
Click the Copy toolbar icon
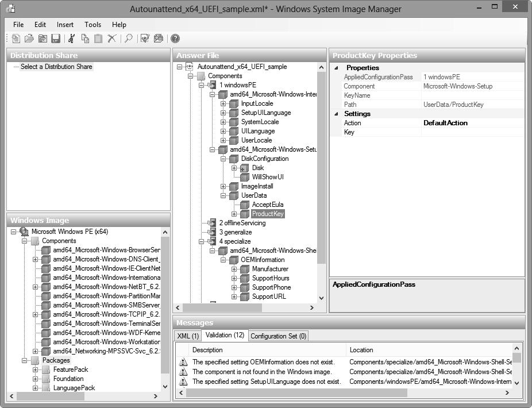point(85,39)
